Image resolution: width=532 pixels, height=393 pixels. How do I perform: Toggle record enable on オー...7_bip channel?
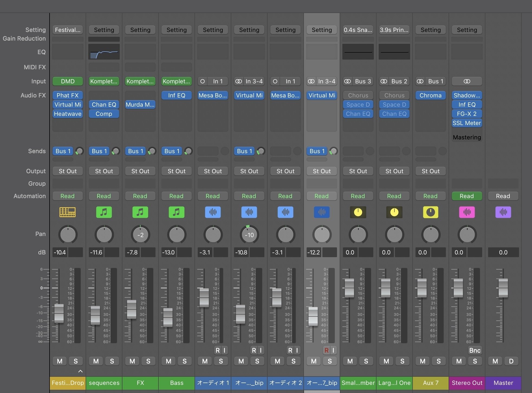(326, 351)
